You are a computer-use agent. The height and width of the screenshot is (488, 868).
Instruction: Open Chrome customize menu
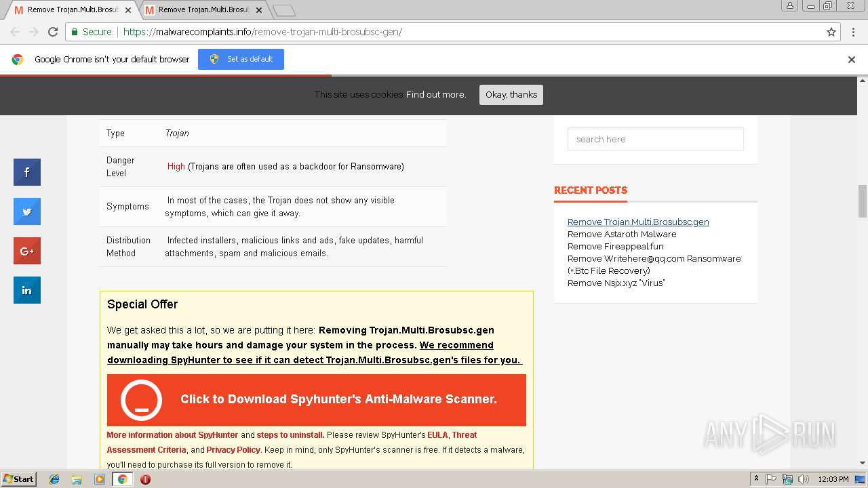click(853, 32)
